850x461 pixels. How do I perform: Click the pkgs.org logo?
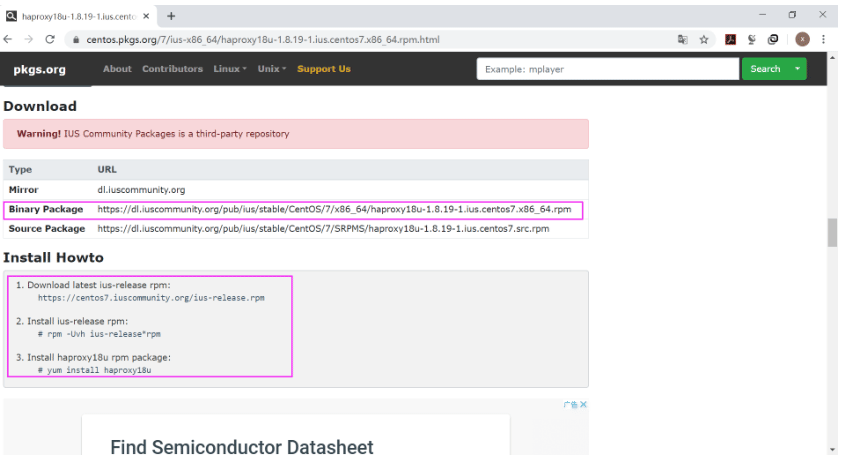tap(40, 69)
